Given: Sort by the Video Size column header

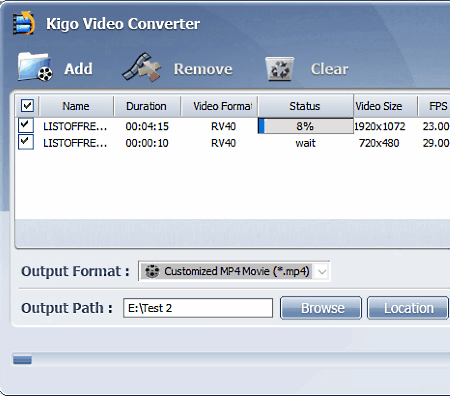Looking at the screenshot, I should click(x=385, y=106).
